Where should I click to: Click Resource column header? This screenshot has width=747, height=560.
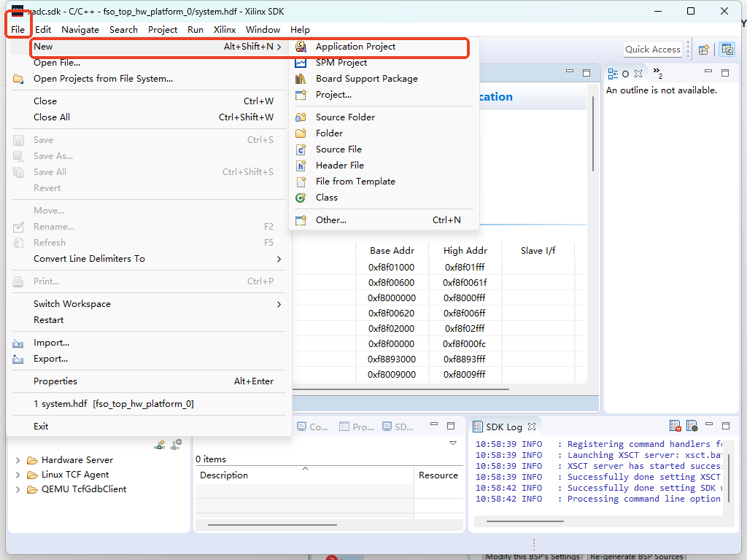click(438, 475)
